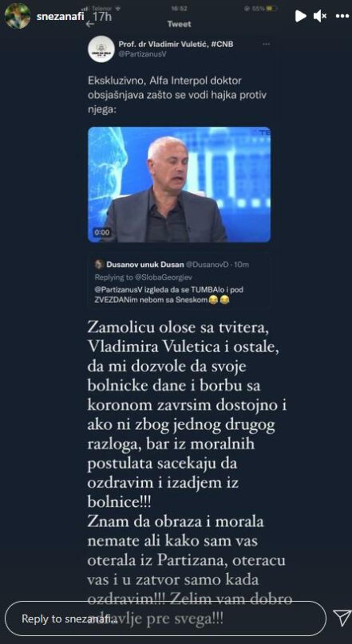Unmute the story sound

[320, 16]
